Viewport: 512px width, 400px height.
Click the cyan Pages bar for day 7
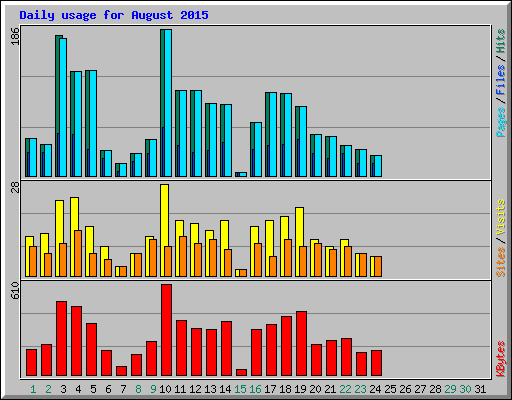[x=123, y=170]
